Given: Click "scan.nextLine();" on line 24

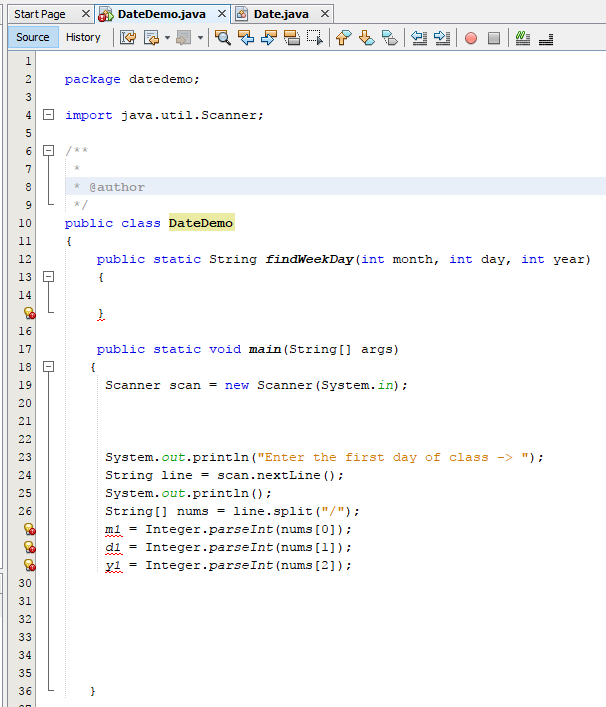Looking at the screenshot, I should pyautogui.click(x=280, y=475).
